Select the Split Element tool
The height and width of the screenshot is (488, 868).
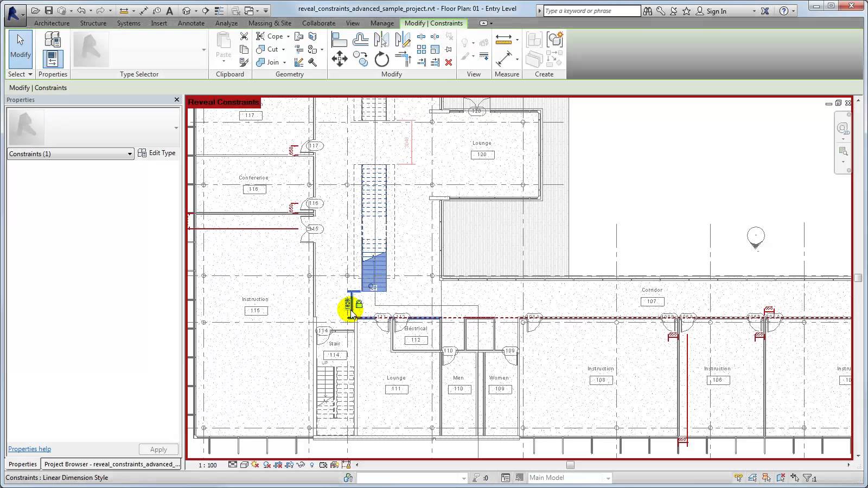pyautogui.click(x=422, y=36)
